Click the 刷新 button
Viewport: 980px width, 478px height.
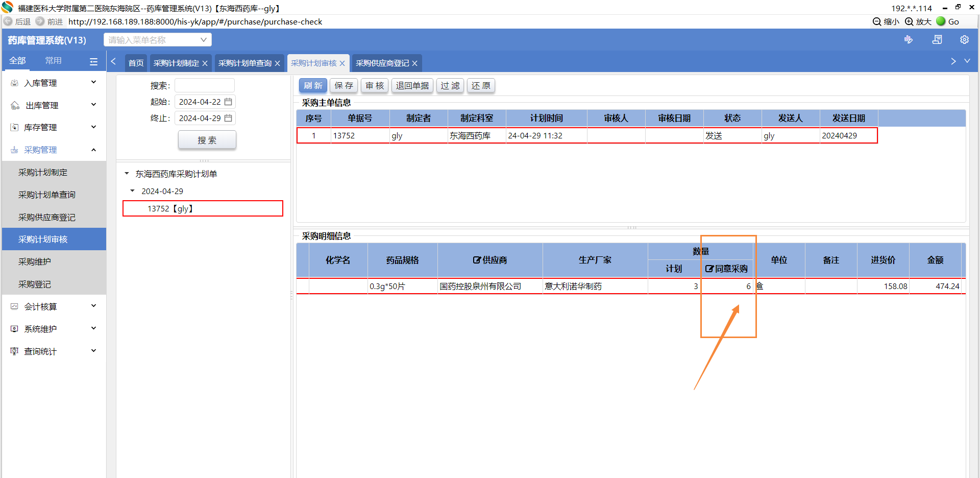click(313, 86)
